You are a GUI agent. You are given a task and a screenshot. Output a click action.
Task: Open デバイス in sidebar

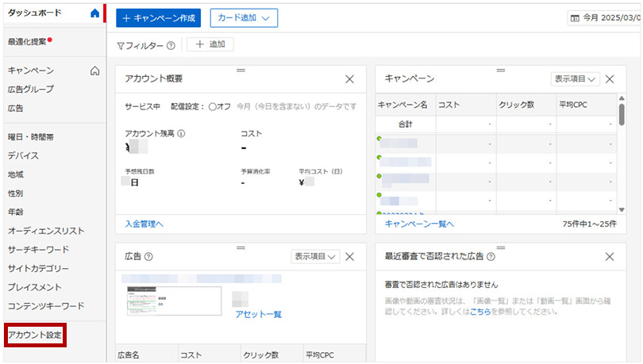tap(23, 155)
